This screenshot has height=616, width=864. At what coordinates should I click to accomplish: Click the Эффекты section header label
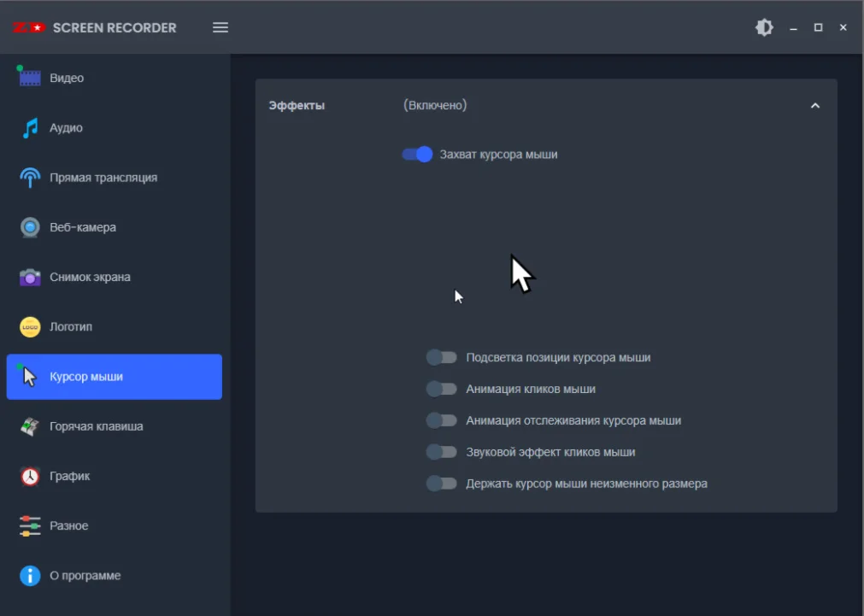point(297,105)
